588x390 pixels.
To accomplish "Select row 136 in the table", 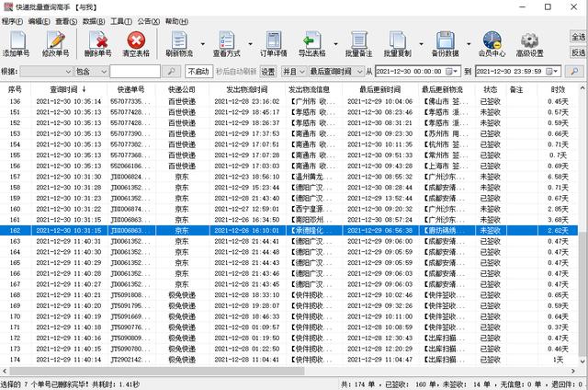I will point(288,101).
